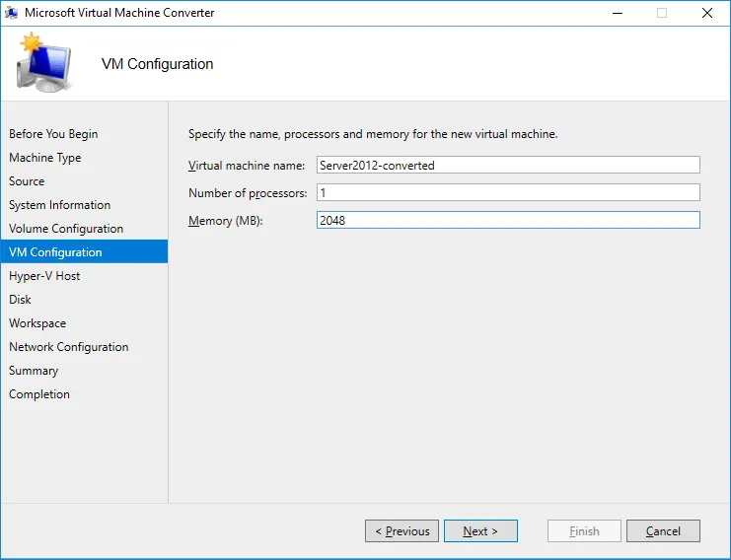This screenshot has height=560, width=731.
Task: Open the Source step in sidebar
Action: point(27,181)
